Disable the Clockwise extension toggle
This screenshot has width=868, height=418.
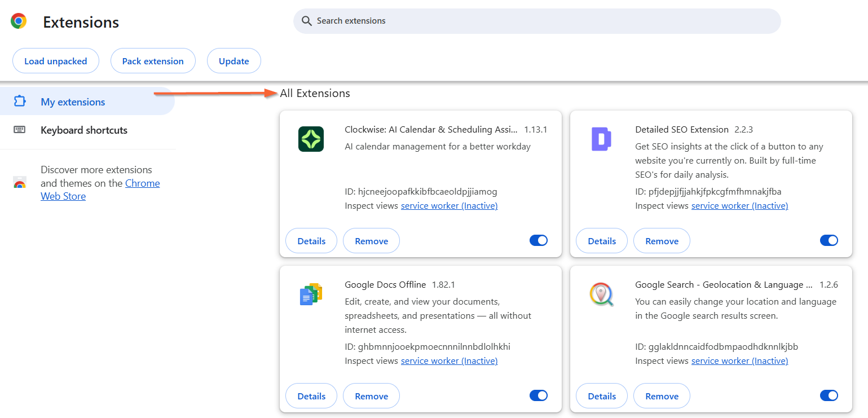tap(539, 241)
